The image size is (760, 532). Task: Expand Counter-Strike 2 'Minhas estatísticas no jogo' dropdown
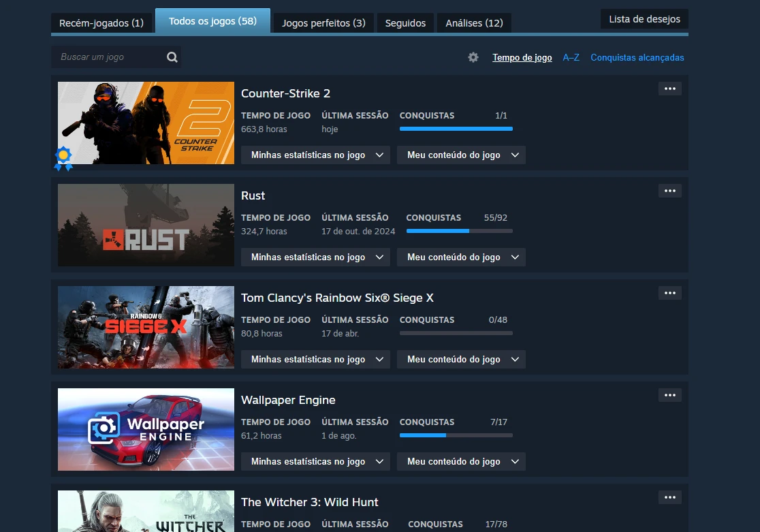pos(315,155)
